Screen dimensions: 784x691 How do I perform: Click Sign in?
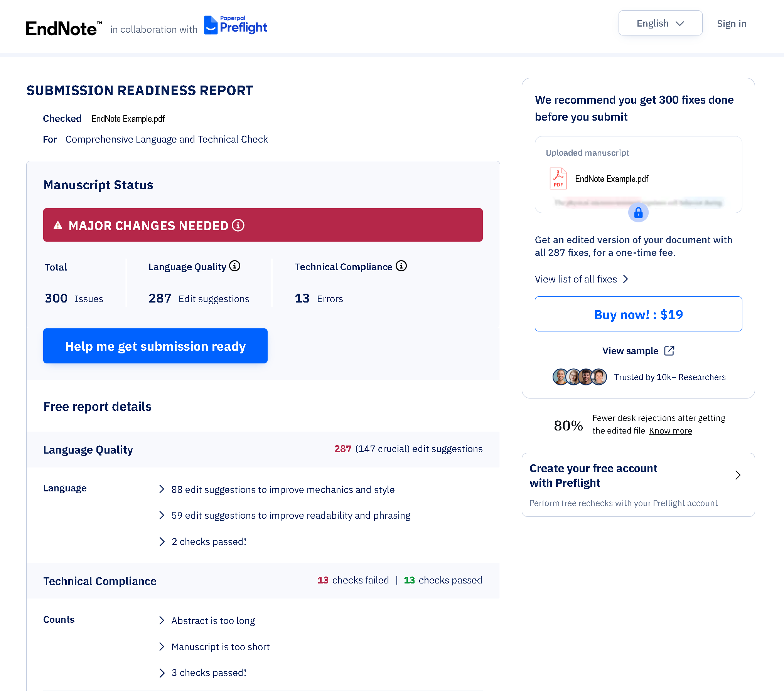[731, 24]
